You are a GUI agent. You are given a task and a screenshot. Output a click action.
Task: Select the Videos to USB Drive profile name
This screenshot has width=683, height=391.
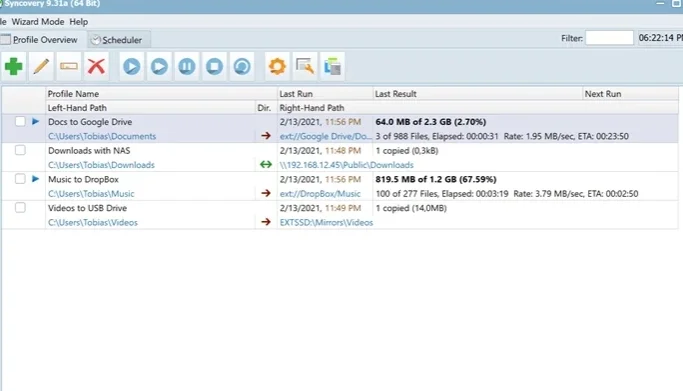pyautogui.click(x=88, y=208)
